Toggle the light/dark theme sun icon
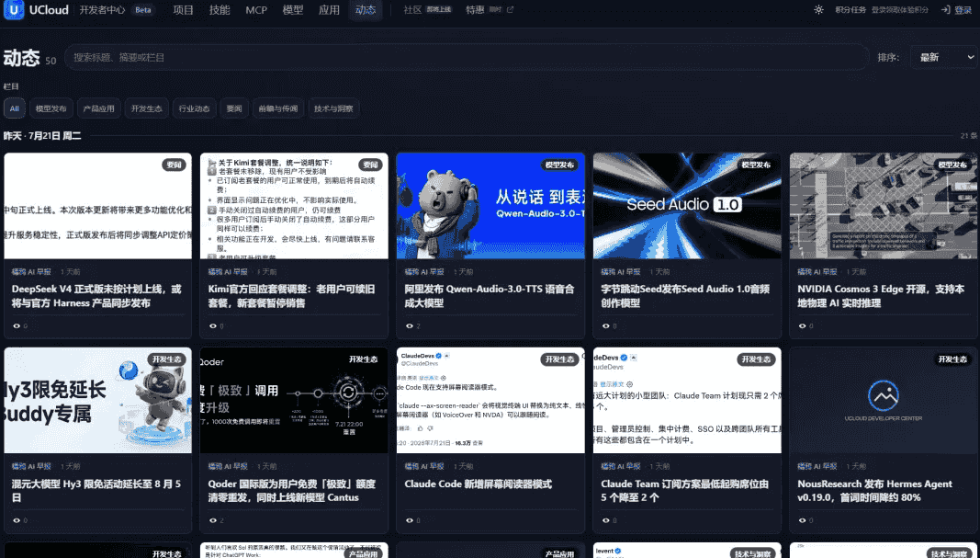Viewport: 980px width, 558px height. pos(818,10)
